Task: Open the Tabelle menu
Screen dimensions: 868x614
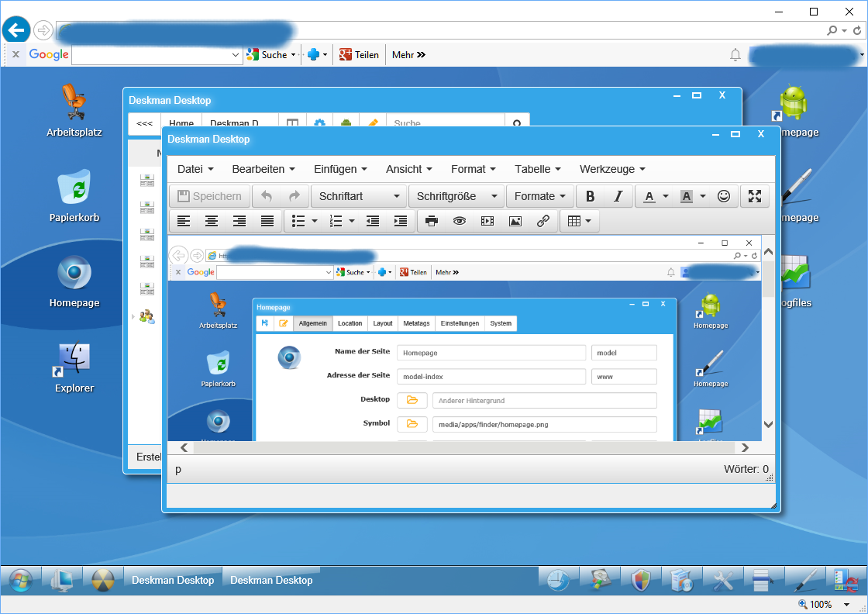Action: (538, 170)
